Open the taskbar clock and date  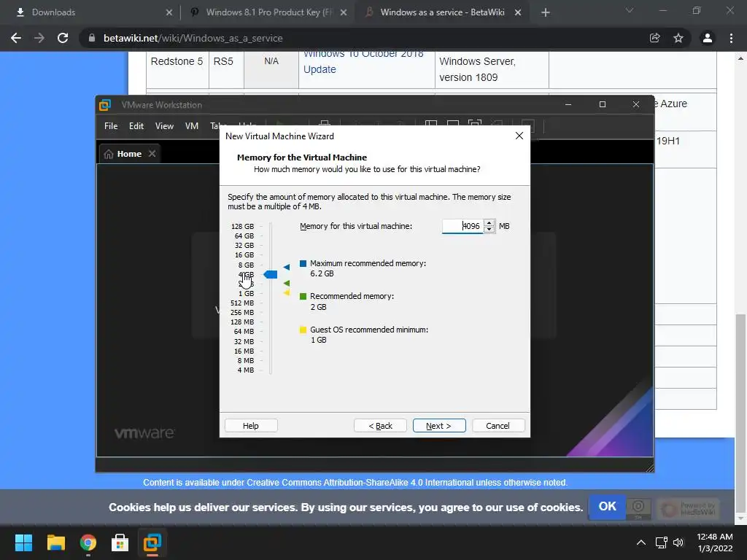[x=715, y=542]
